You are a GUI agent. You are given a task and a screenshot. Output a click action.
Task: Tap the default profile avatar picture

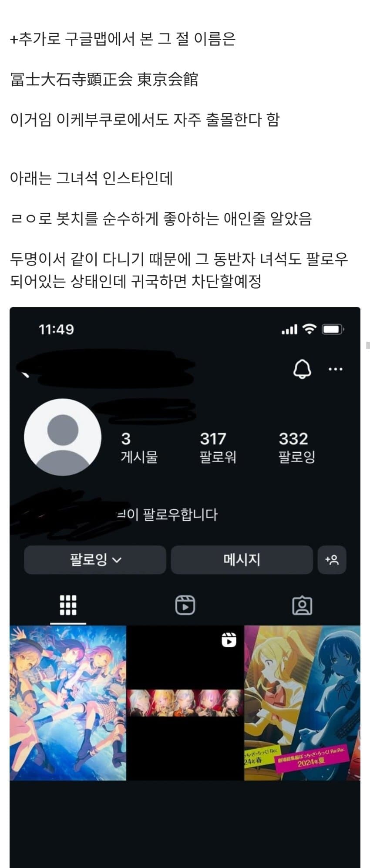pyautogui.click(x=63, y=437)
